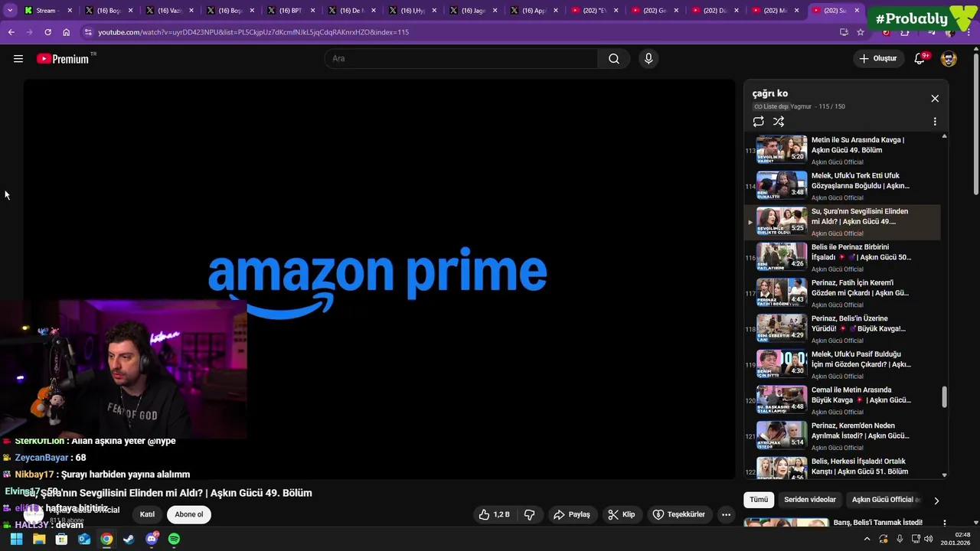
Task: Play 'Belis ile Perinaz Birbirini İfşaladı' video
Action: [x=842, y=257]
